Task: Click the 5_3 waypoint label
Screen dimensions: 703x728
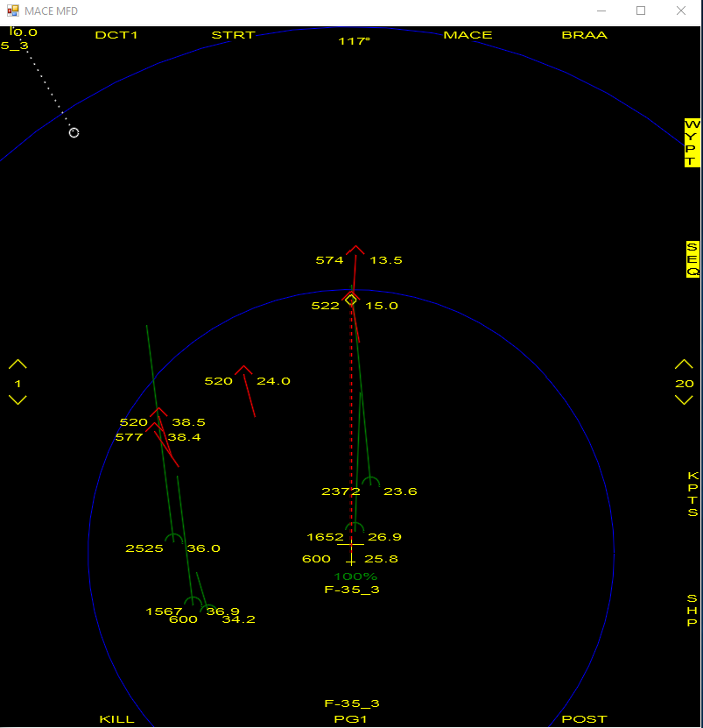Action: click(14, 46)
